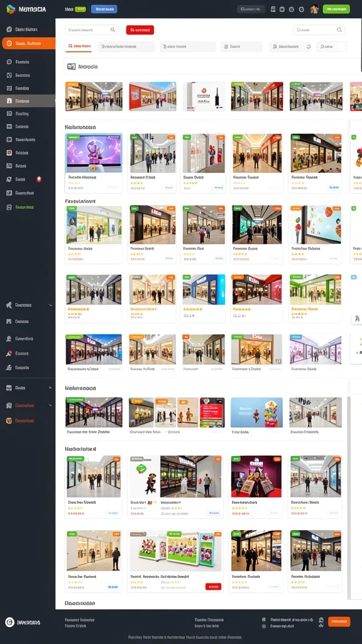Focus the dark search field in the header bar
362x644 pixels.
coord(251,9)
